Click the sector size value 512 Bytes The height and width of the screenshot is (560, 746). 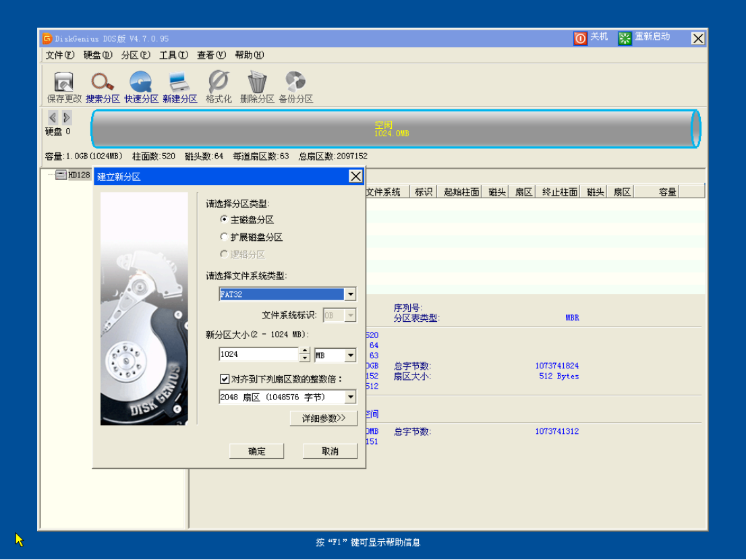click(x=559, y=376)
